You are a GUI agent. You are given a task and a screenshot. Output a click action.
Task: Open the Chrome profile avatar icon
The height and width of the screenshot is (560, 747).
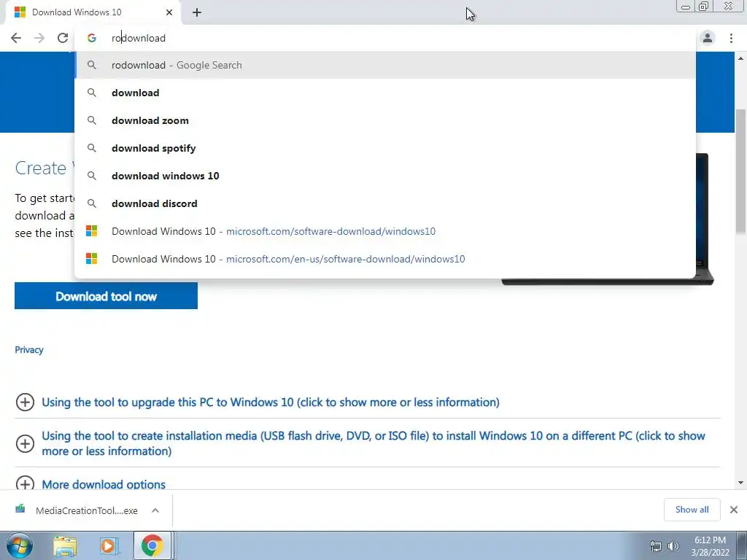708,38
